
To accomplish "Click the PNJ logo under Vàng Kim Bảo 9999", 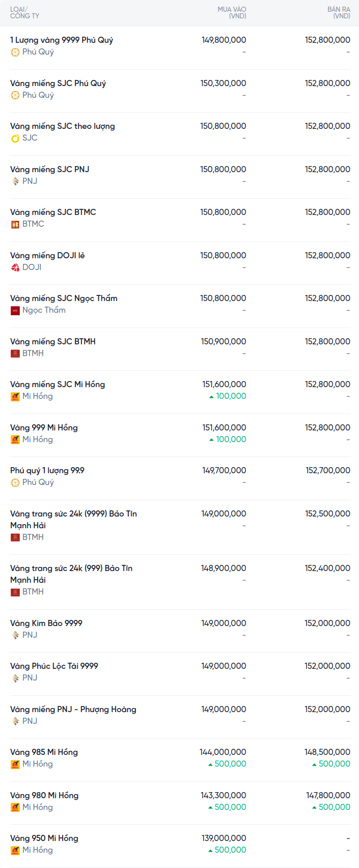I will point(15,635).
